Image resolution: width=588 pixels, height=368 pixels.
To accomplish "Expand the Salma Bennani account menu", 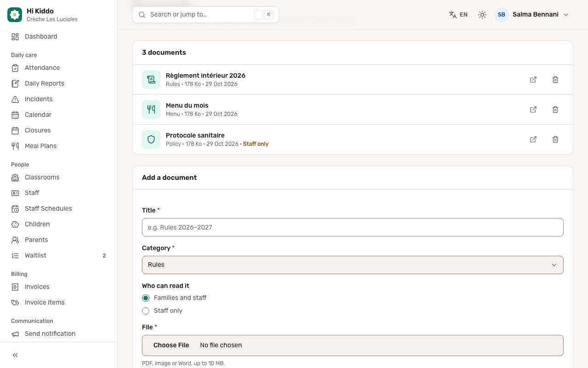I will click(x=532, y=15).
